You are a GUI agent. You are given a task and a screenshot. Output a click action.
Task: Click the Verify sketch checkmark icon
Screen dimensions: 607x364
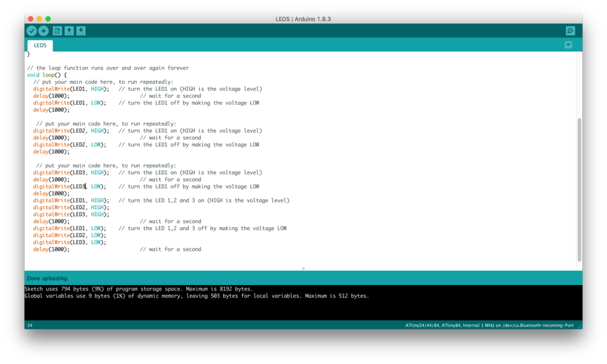(32, 31)
